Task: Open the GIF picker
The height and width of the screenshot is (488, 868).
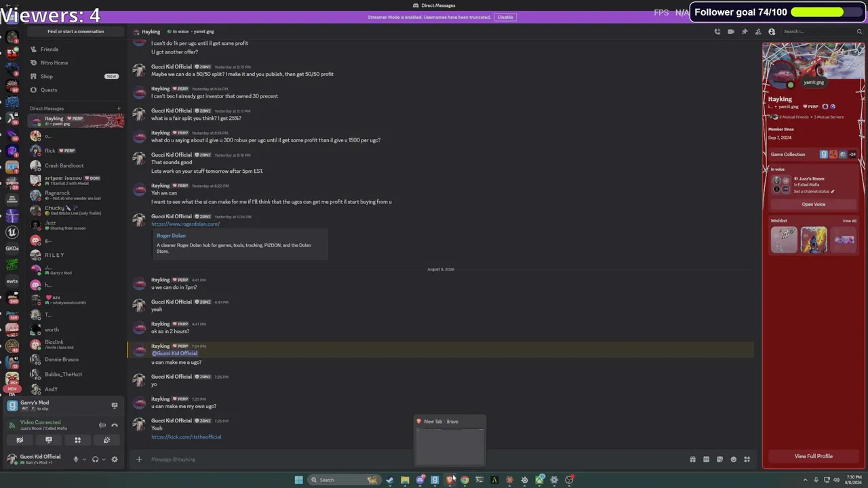Action: (706, 460)
